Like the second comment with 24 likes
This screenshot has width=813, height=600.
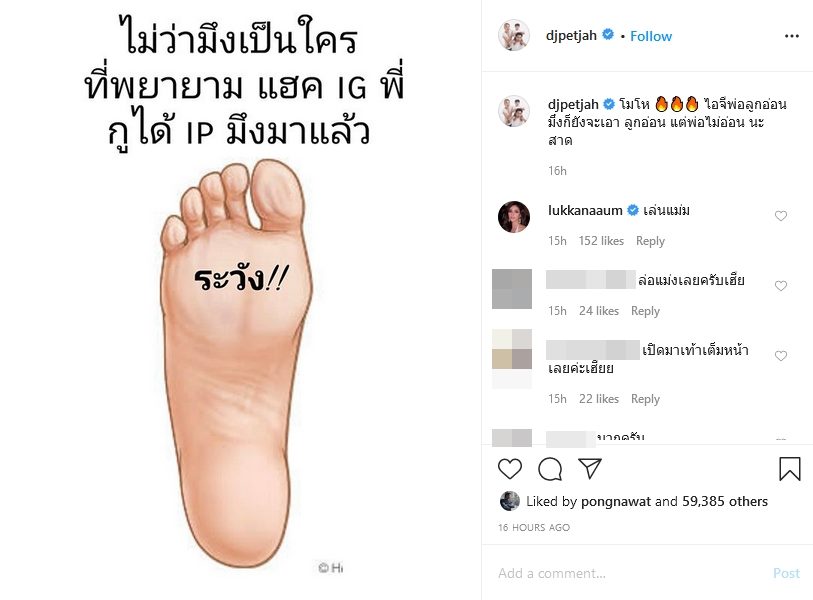click(781, 286)
